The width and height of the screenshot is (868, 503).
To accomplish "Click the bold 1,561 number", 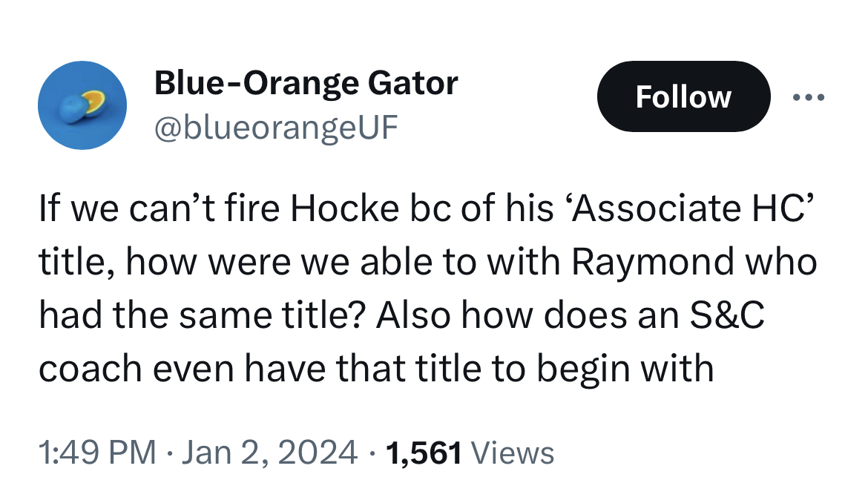I will (x=425, y=452).
